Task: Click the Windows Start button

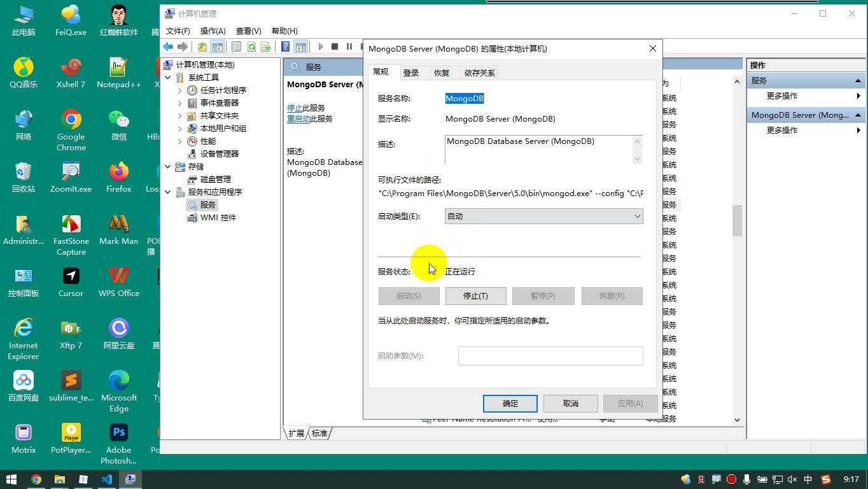Action: [11, 479]
